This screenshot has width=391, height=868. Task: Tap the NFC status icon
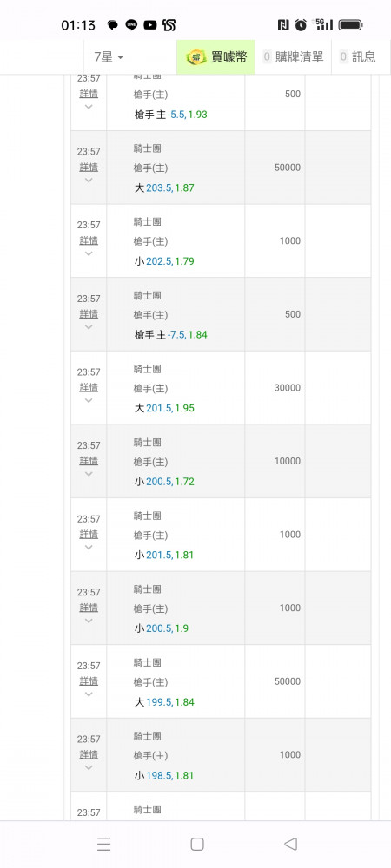283,25
